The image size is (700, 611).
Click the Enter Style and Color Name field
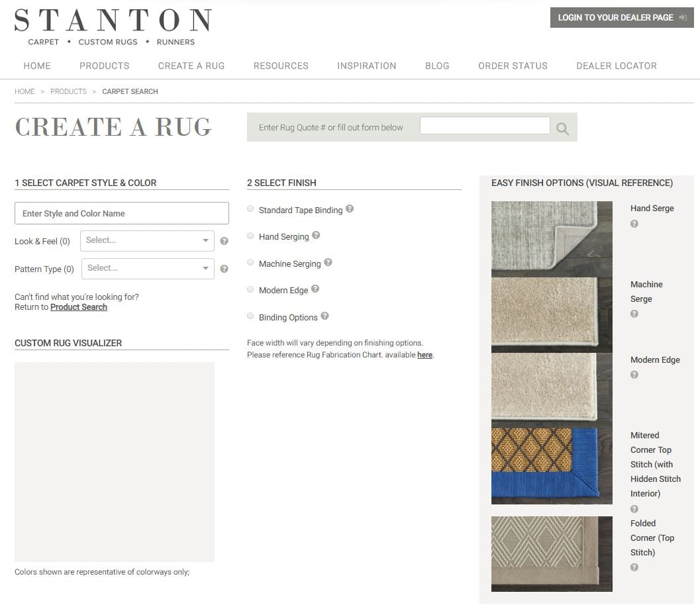pos(121,213)
